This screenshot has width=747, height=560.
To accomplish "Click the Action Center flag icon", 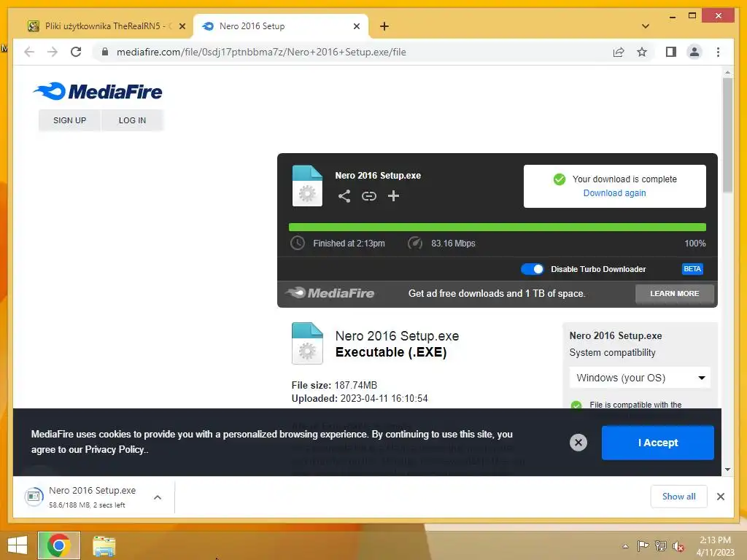I will [643, 546].
